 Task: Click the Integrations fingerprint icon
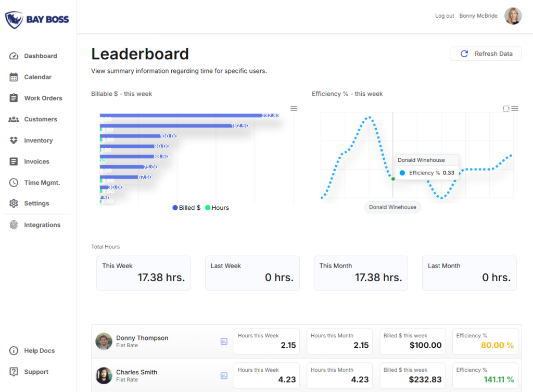tap(14, 225)
